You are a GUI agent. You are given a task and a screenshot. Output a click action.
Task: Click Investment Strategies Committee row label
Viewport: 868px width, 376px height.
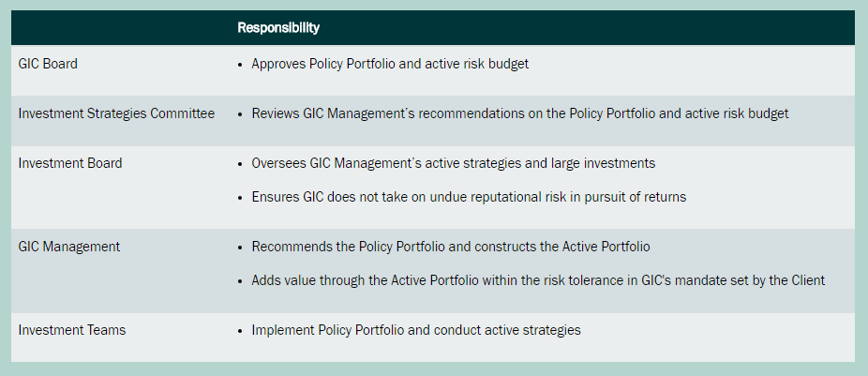(x=116, y=113)
